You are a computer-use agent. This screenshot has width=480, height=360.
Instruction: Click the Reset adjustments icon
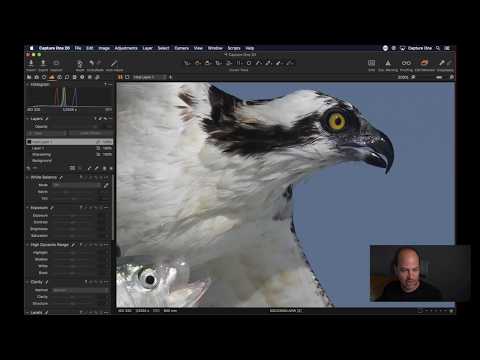(x=80, y=63)
